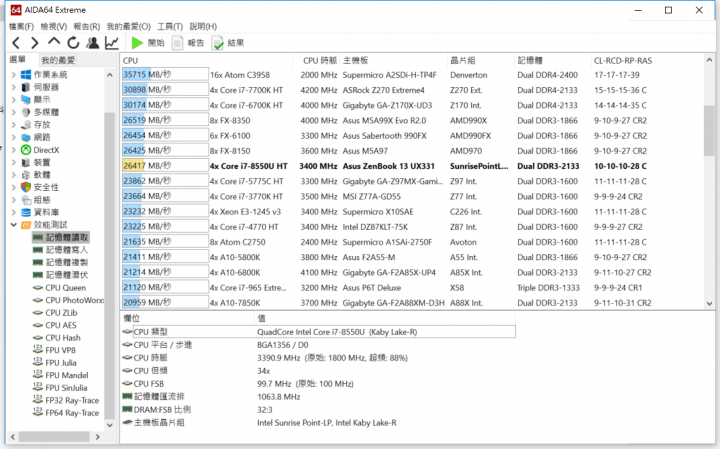
Task: Select 作業系統 Windows icon in tree
Action: [x=26, y=74]
